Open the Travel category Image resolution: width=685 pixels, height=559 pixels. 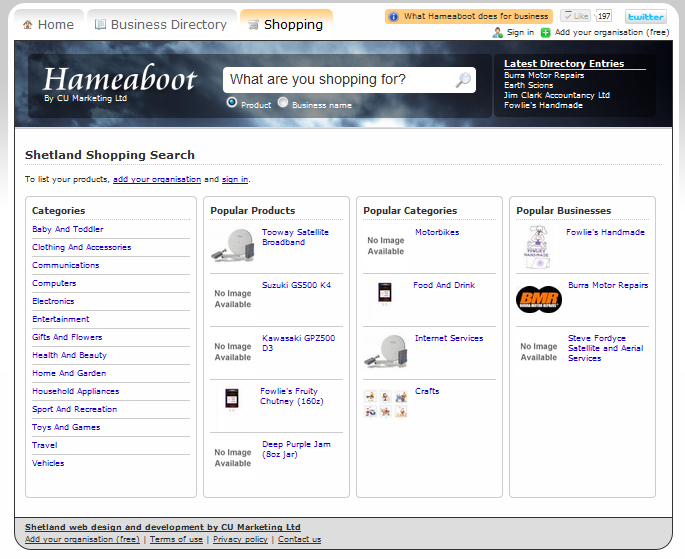pyautogui.click(x=45, y=445)
